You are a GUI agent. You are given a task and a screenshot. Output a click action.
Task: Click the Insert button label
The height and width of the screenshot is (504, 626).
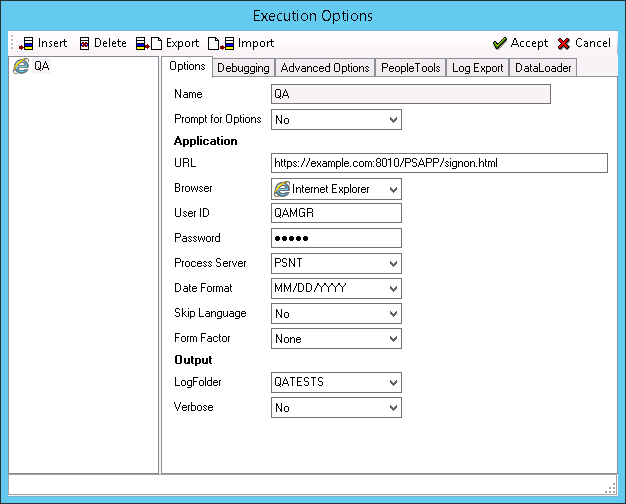click(52, 43)
